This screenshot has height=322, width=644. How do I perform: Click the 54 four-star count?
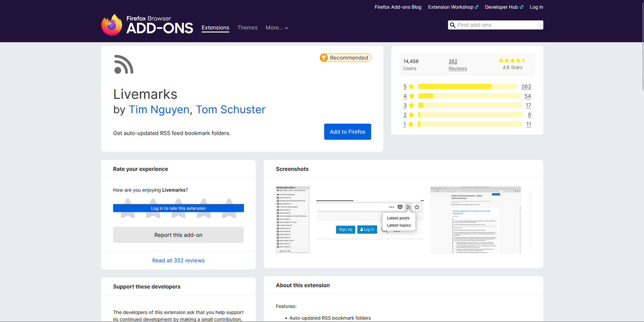pyautogui.click(x=528, y=96)
